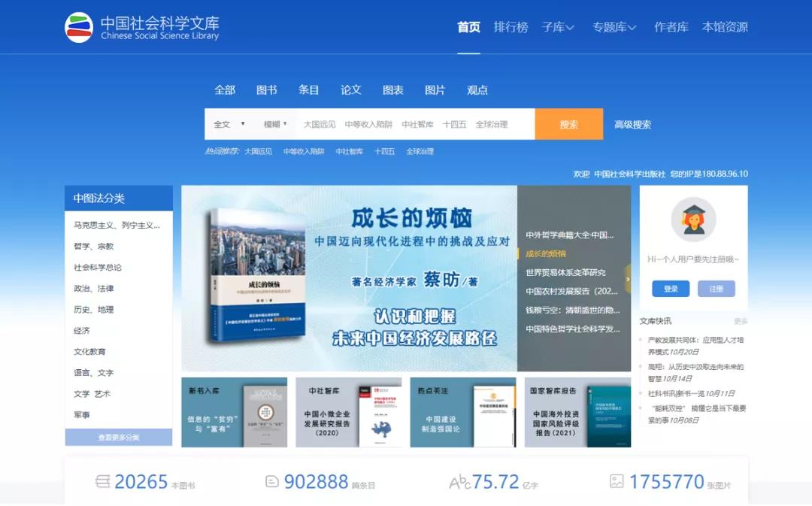Open category 军事
The width and height of the screenshot is (812, 506).
(x=82, y=415)
